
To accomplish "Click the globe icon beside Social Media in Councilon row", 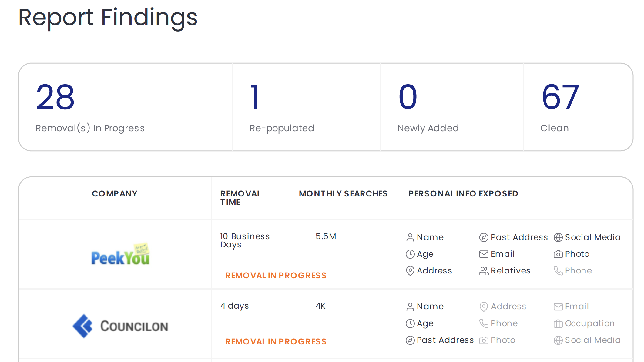I will pos(558,340).
